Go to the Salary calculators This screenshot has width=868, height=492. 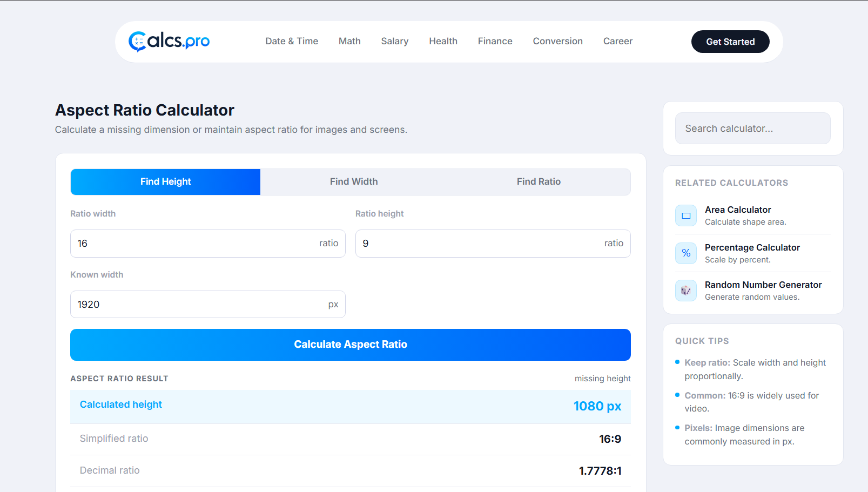395,41
